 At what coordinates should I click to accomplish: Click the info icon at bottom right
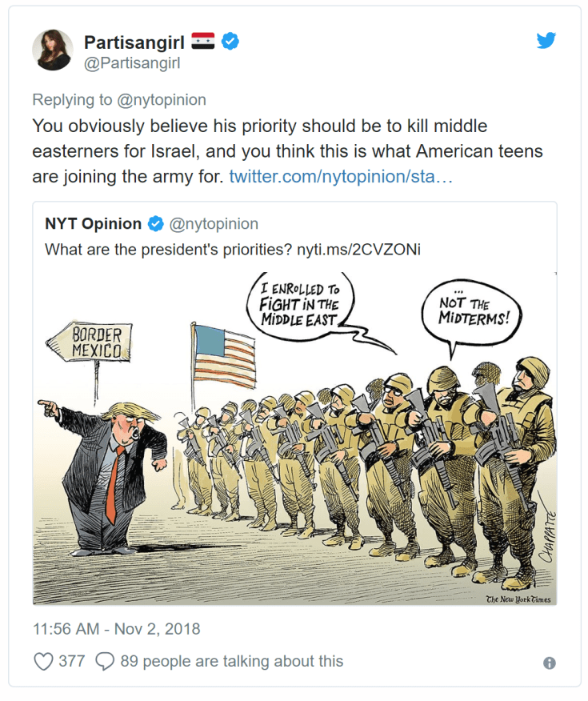(549, 663)
